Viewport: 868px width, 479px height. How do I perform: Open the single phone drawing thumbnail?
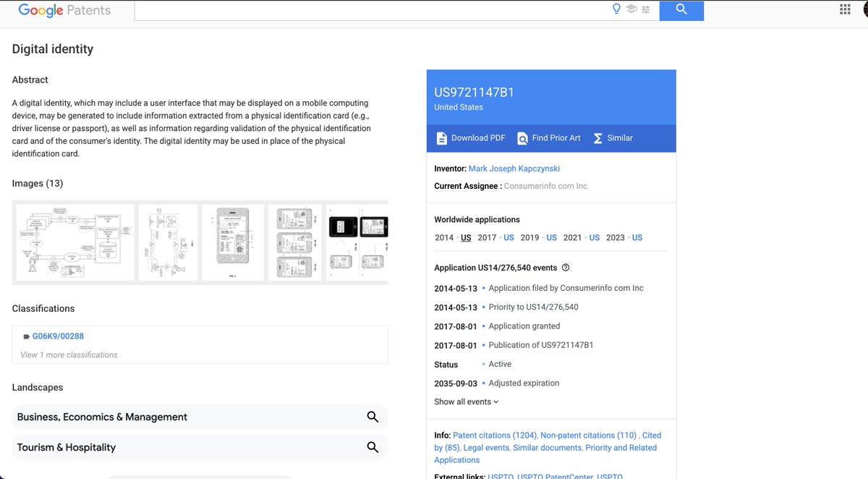click(233, 242)
